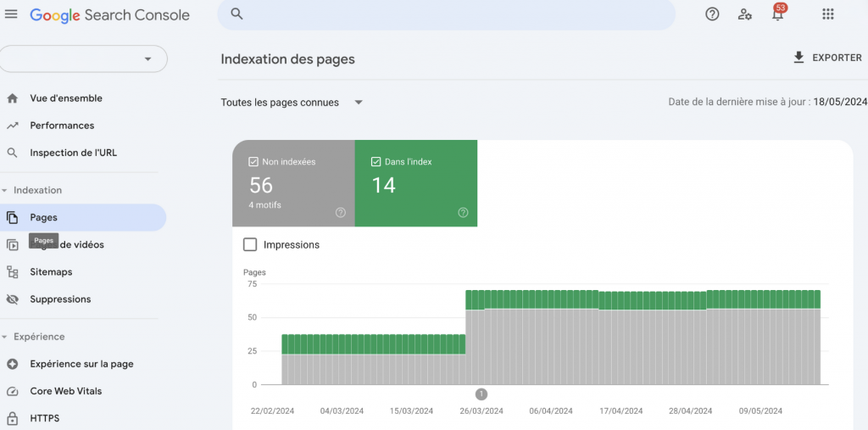Screen dimensions: 868x430
Task: Go to Performances report
Action: 62,126
